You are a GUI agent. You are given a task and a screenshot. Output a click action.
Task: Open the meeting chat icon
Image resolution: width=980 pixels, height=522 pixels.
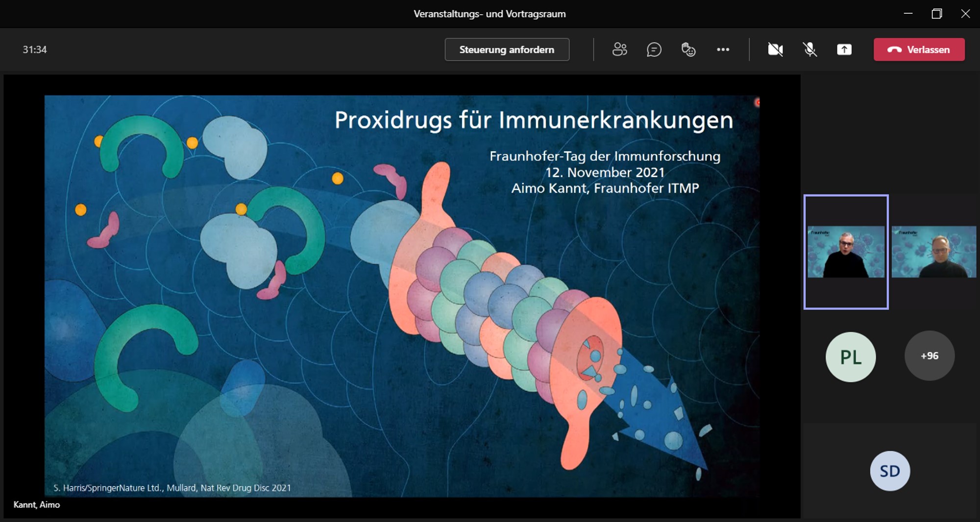pyautogui.click(x=654, y=49)
